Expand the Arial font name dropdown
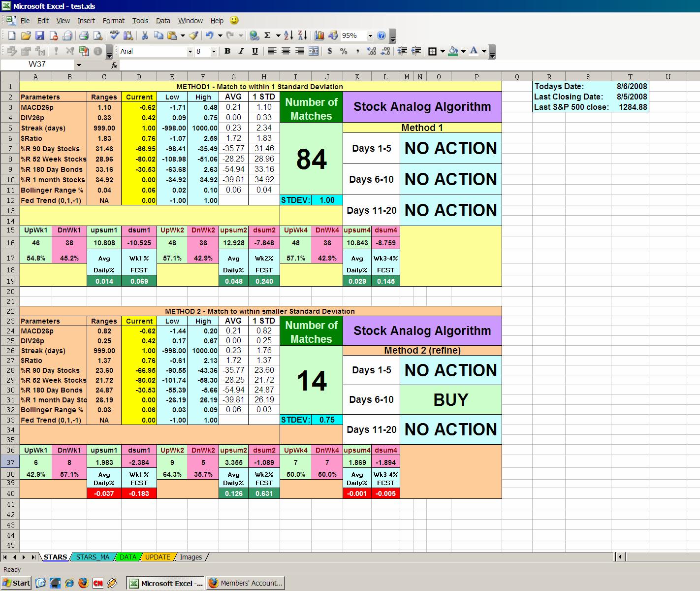Image resolution: width=700 pixels, height=591 pixels. pos(190,51)
